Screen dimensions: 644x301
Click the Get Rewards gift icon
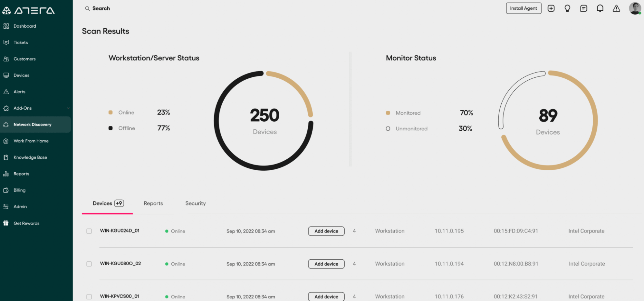point(6,223)
